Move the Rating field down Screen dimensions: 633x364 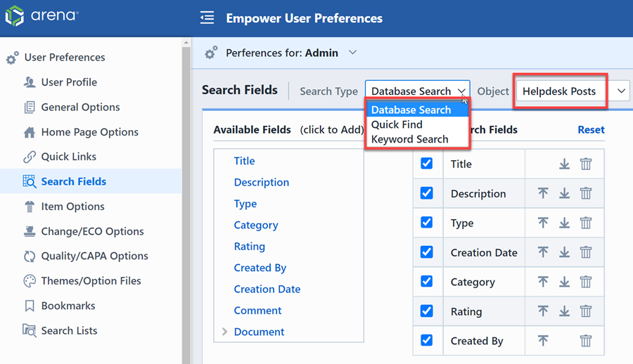[564, 311]
